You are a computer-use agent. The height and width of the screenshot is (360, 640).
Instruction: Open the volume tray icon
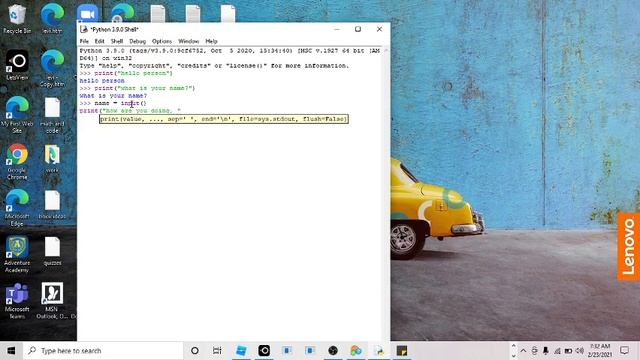(580, 351)
